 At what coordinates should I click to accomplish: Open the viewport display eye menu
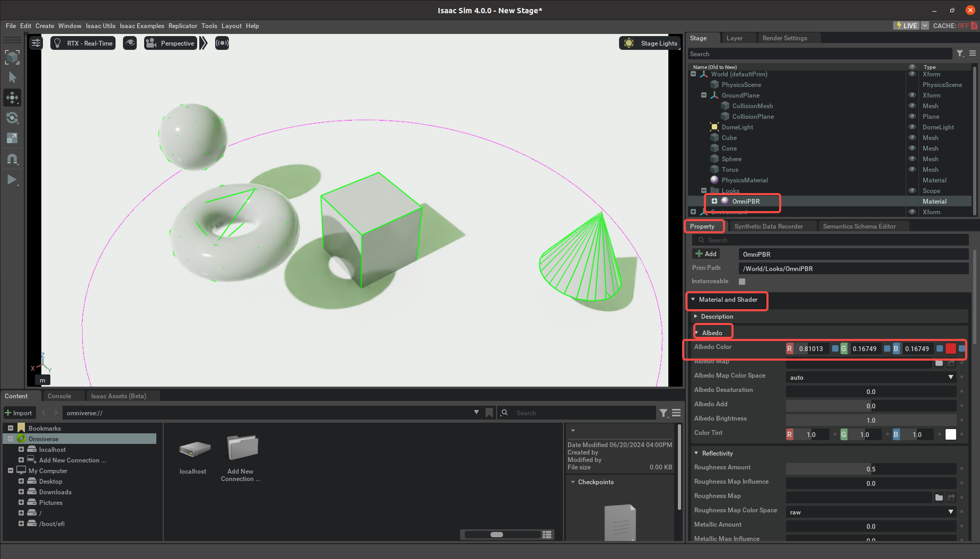(x=130, y=43)
